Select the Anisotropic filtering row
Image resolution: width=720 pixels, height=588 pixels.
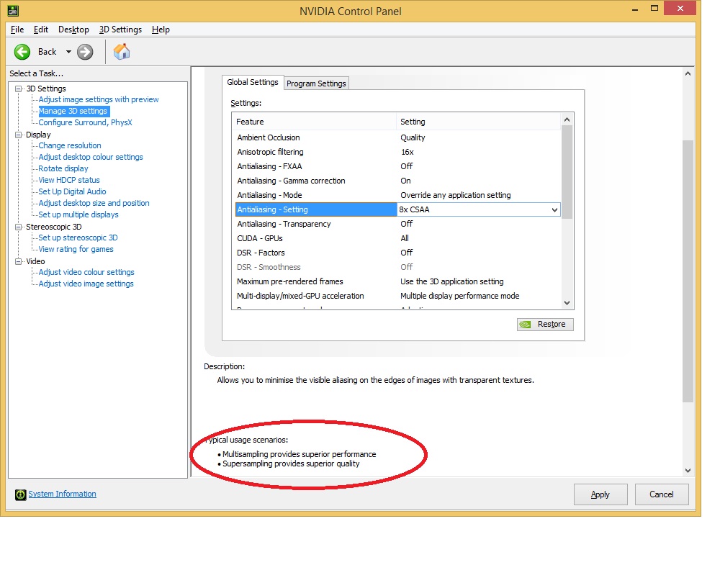[x=397, y=152]
